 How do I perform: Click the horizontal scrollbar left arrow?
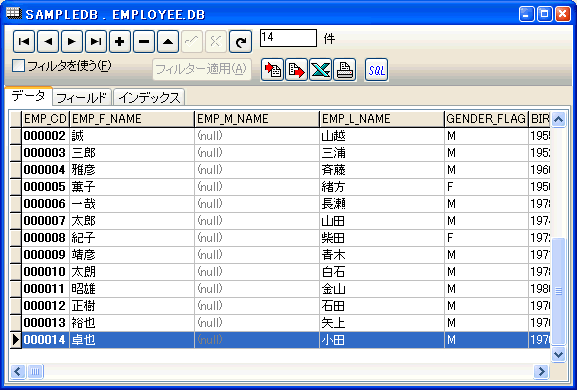click(18, 371)
